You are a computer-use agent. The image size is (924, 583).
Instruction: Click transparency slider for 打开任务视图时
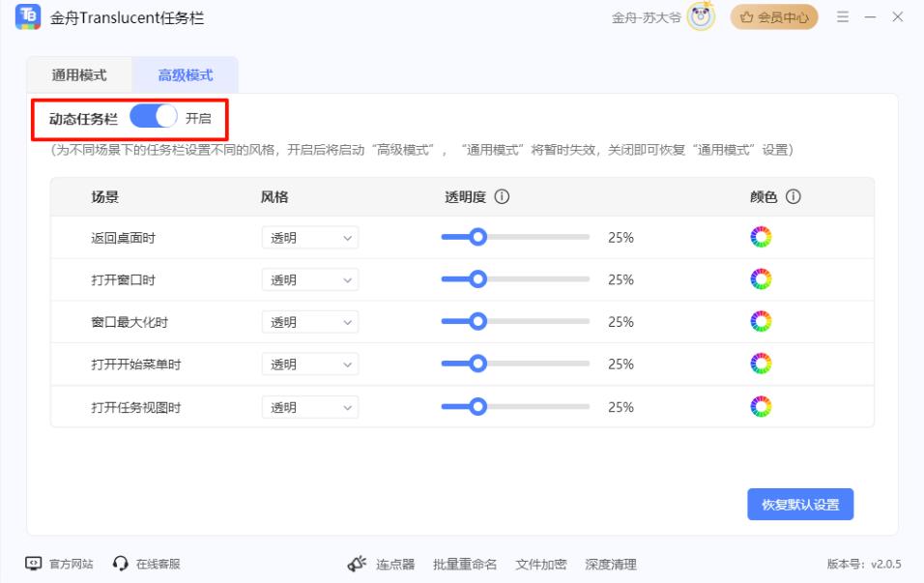click(x=515, y=406)
